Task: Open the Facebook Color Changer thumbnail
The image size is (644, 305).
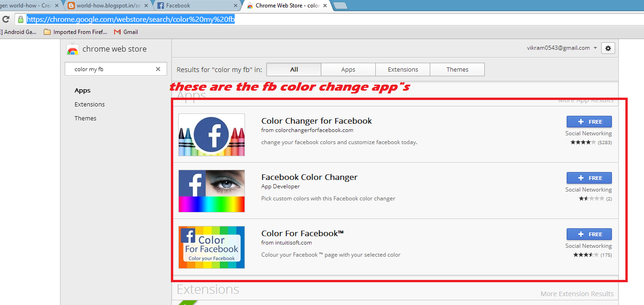Action: [x=211, y=191]
